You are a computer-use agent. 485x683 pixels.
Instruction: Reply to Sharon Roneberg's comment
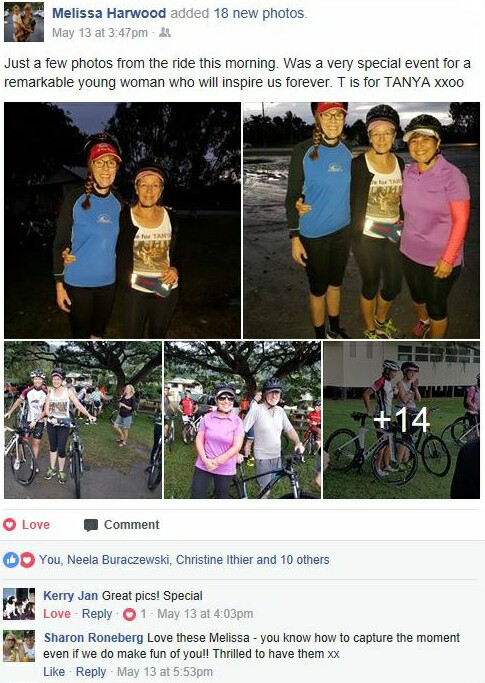tap(91, 672)
